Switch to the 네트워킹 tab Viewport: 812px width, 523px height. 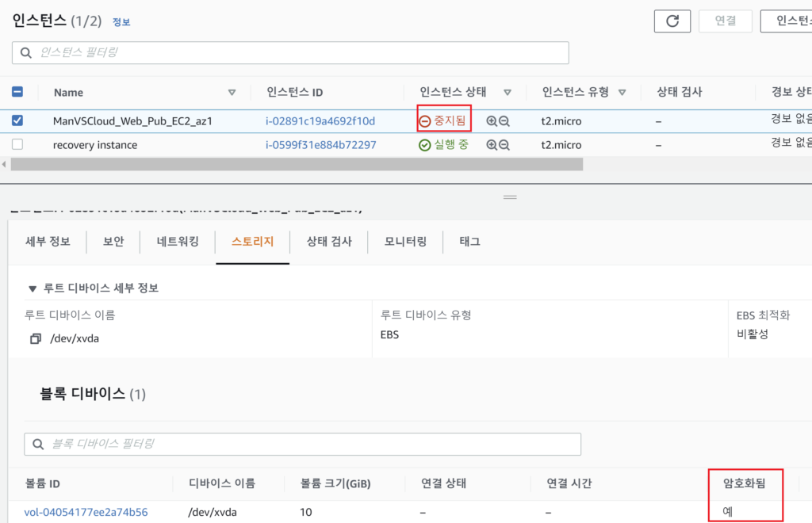click(x=177, y=242)
